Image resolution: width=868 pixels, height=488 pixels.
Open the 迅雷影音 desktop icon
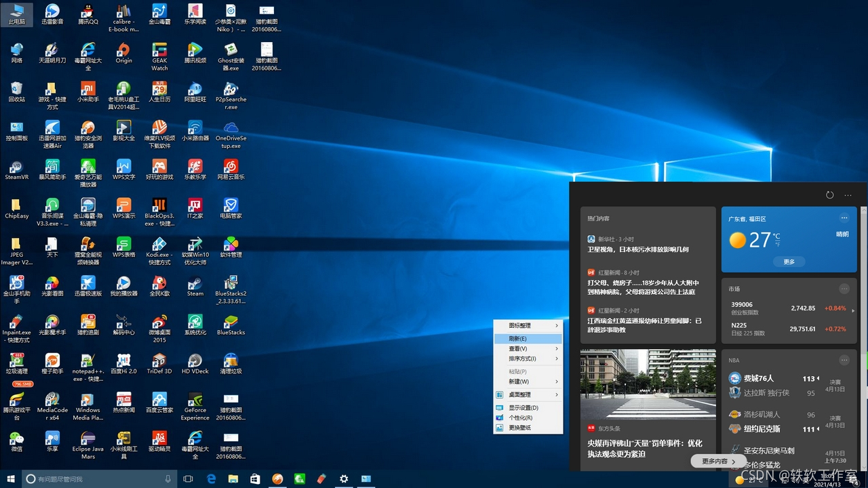(x=52, y=14)
